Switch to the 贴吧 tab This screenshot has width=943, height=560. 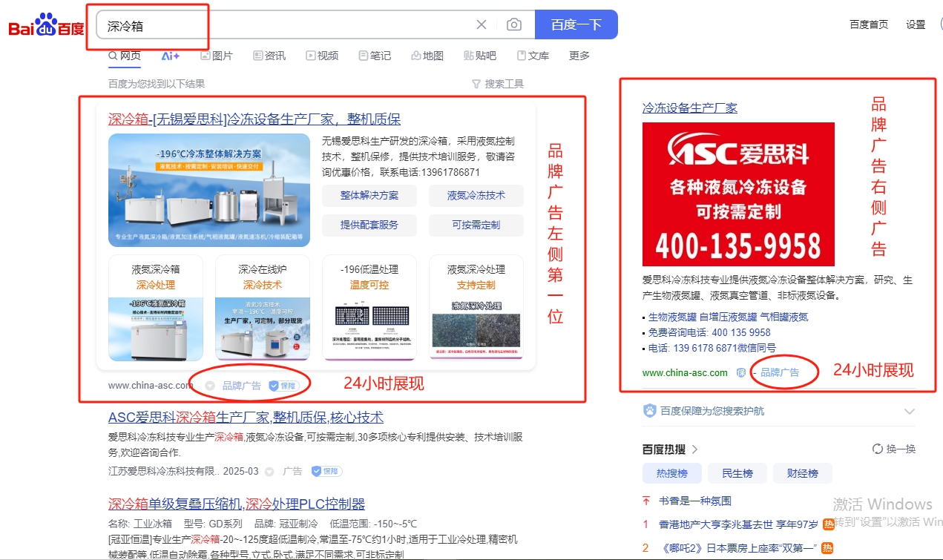(x=480, y=56)
